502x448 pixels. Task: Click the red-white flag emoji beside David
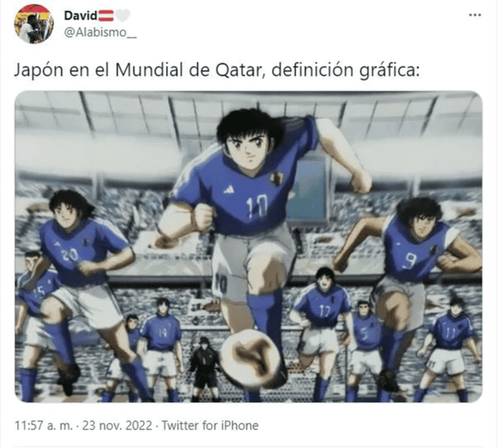[x=107, y=15]
